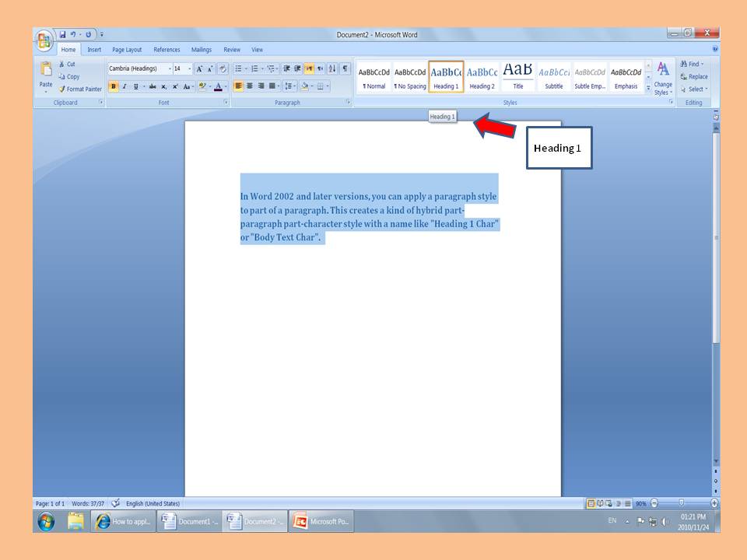Viewport: 747px width, 560px height.
Task: Click the Format Painter brush icon
Action: pyautogui.click(x=61, y=89)
